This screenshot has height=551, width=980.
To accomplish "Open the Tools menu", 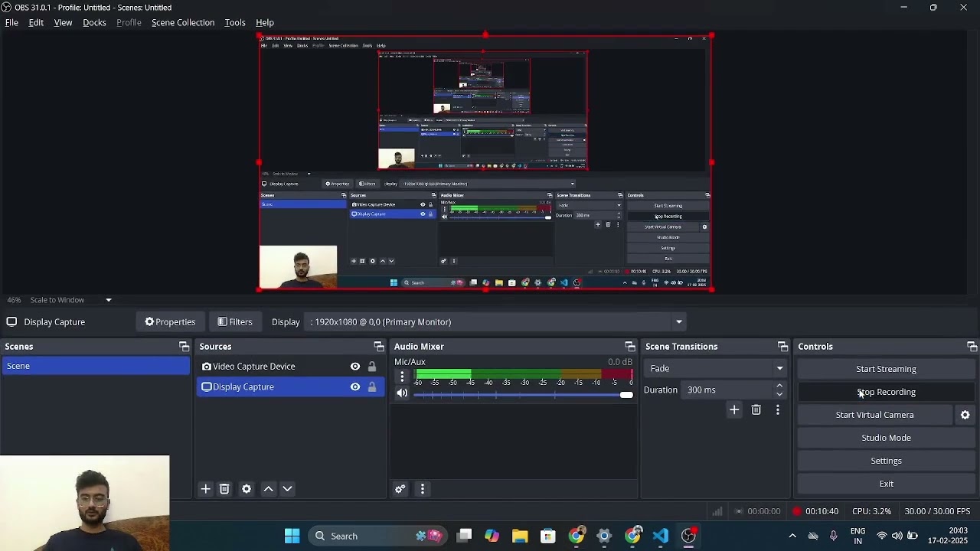I will tap(235, 23).
